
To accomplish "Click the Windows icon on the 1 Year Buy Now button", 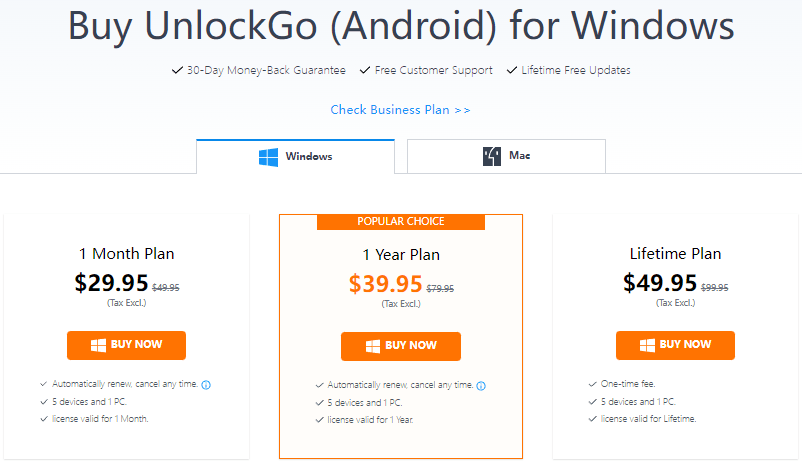I will click(372, 346).
